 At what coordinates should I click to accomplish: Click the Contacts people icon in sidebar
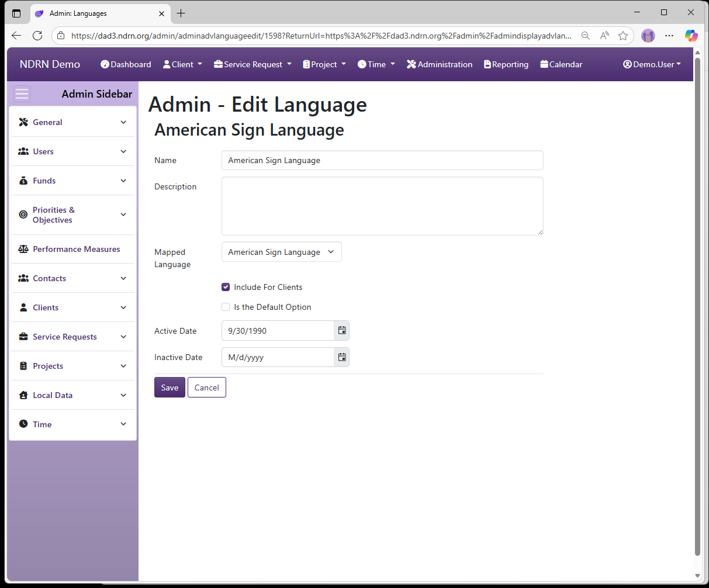click(23, 278)
